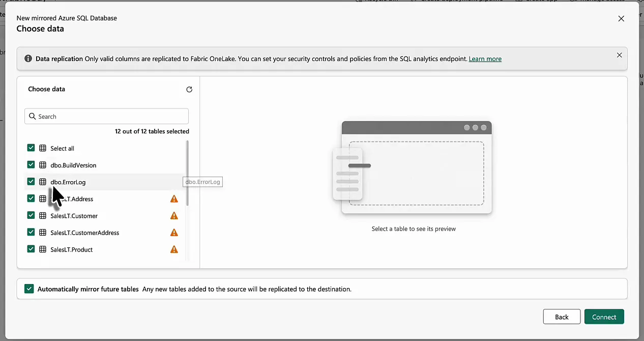Uncheck the SalesLT.Customer table

click(x=31, y=215)
